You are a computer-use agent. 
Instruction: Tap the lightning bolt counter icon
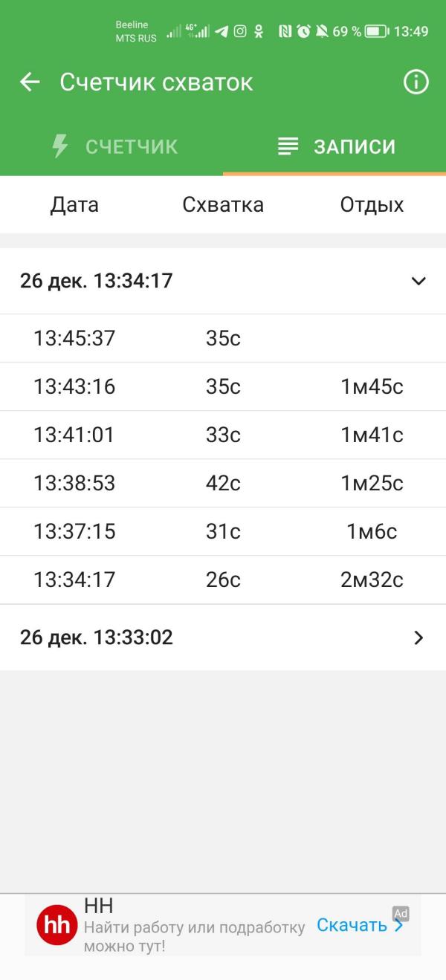click(x=59, y=146)
